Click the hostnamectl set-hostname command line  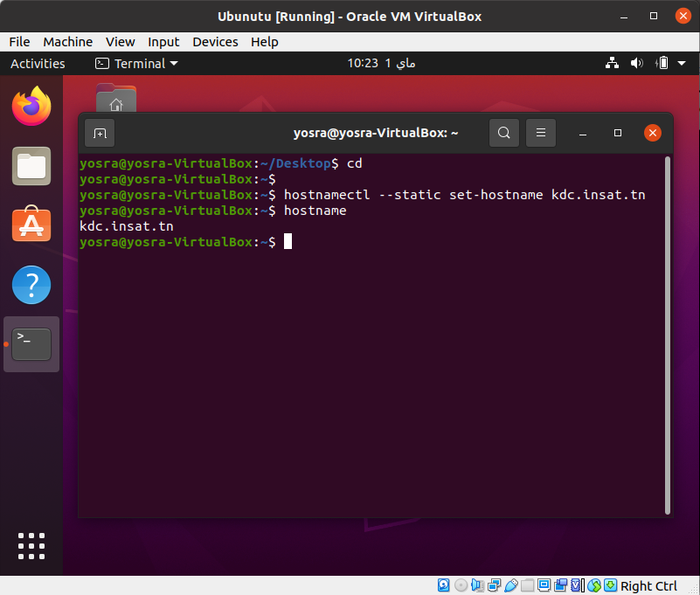coord(362,195)
